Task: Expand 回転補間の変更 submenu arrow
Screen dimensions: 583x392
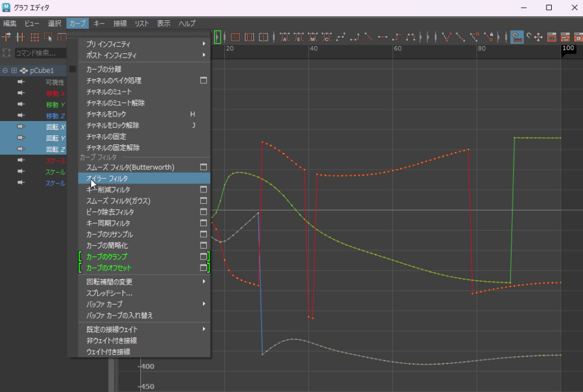Action: pos(204,282)
